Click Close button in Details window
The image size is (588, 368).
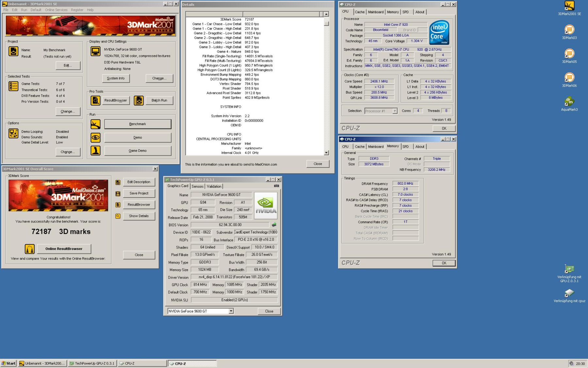tap(318, 164)
